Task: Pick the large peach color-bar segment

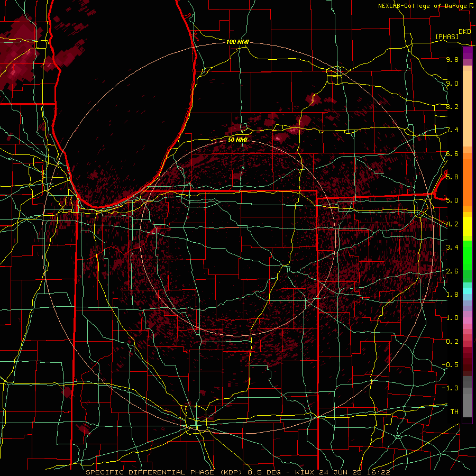Action: [467, 108]
